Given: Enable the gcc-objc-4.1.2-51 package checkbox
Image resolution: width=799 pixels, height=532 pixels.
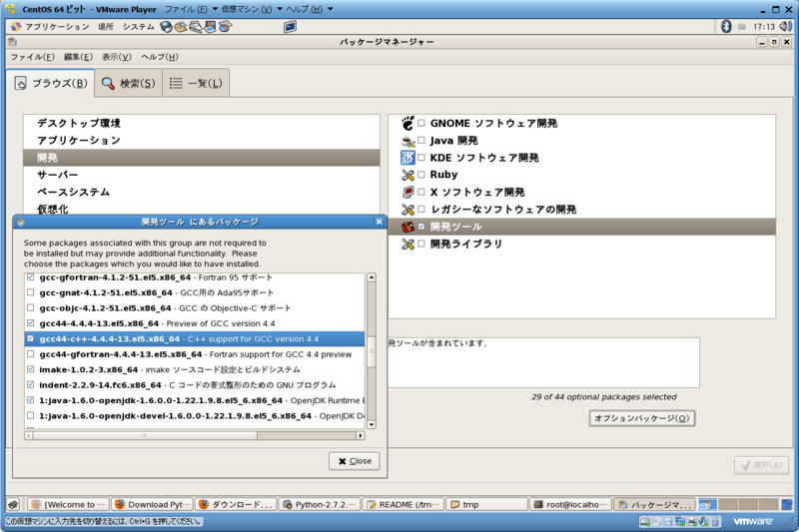Looking at the screenshot, I should click(x=31, y=308).
